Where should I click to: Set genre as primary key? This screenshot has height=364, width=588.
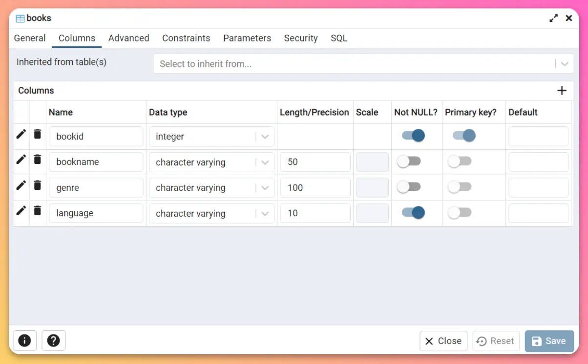click(460, 187)
